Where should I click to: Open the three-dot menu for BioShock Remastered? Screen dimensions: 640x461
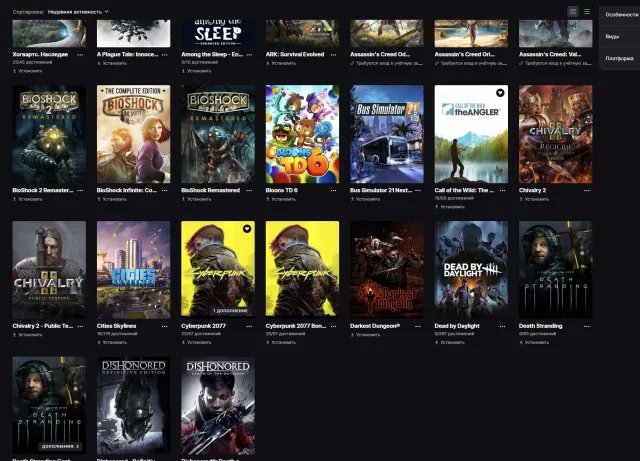pos(249,191)
